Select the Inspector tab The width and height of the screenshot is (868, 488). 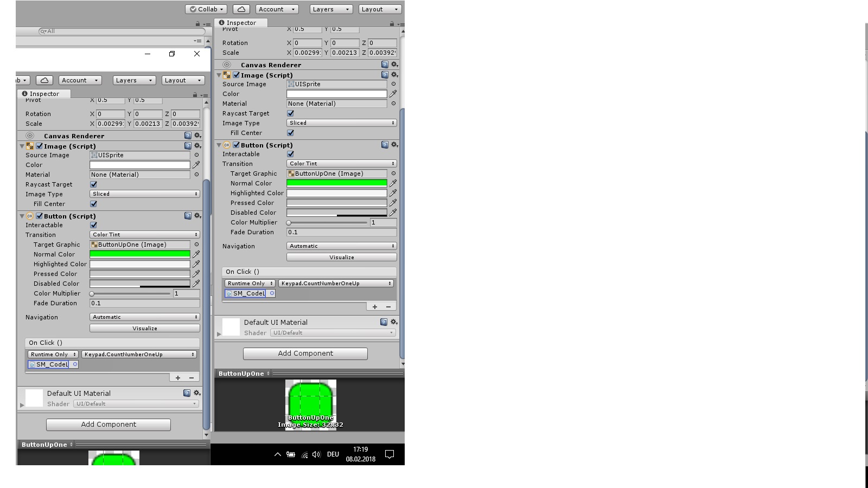241,22
